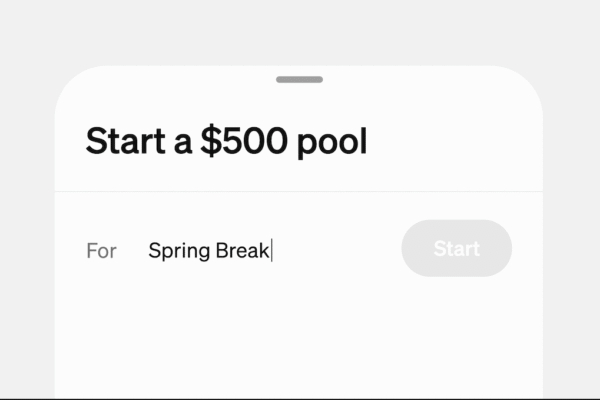
Task: Click the divider line under the heading
Action: point(300,191)
